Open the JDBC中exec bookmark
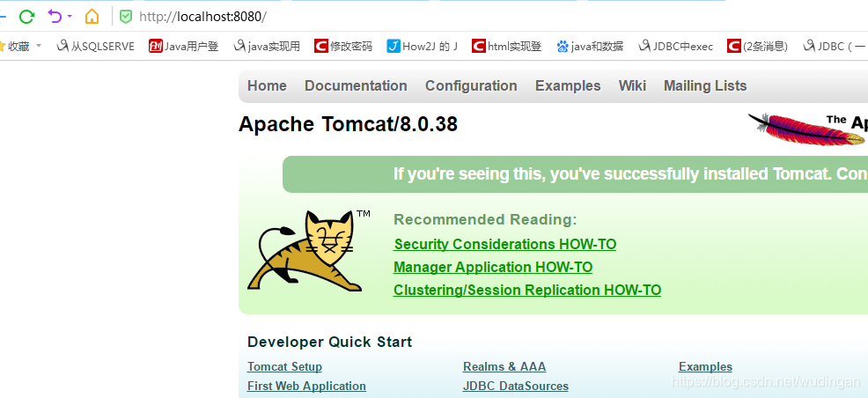Screen dimensions: 868x398 [x=676, y=47]
